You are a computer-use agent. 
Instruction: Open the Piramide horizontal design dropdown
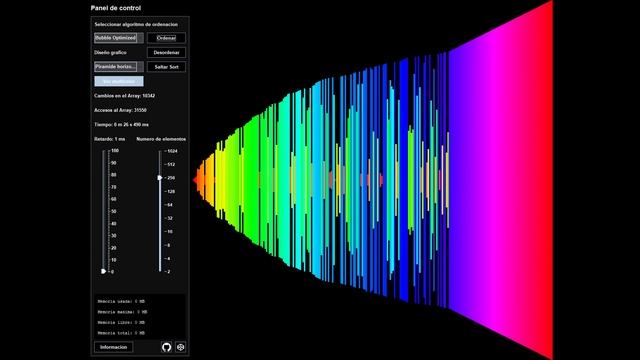(x=119, y=67)
